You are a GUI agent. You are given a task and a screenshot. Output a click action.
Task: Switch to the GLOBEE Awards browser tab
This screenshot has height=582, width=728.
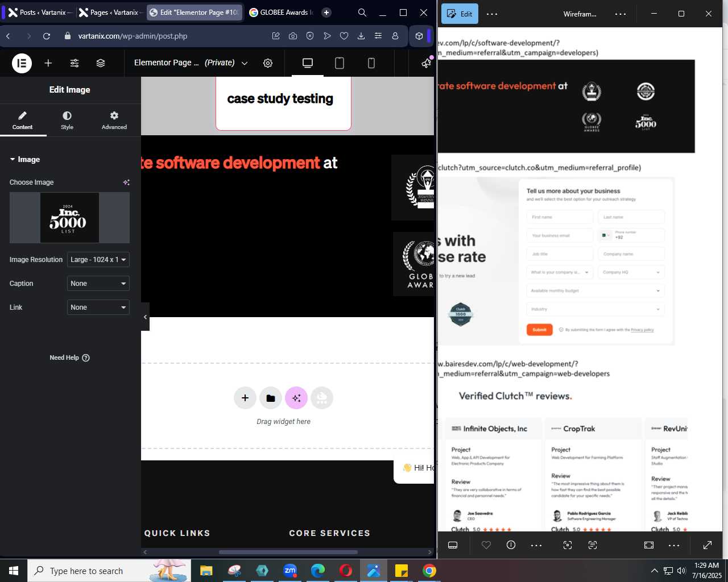(x=281, y=12)
